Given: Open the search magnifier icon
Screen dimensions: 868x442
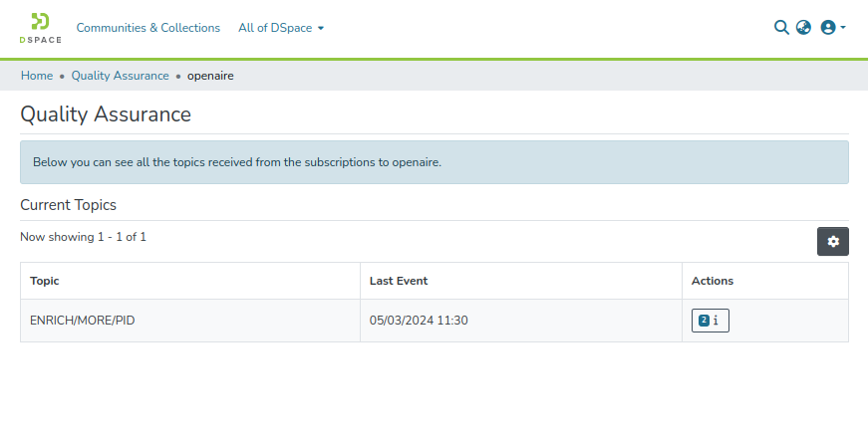Looking at the screenshot, I should point(781,28).
